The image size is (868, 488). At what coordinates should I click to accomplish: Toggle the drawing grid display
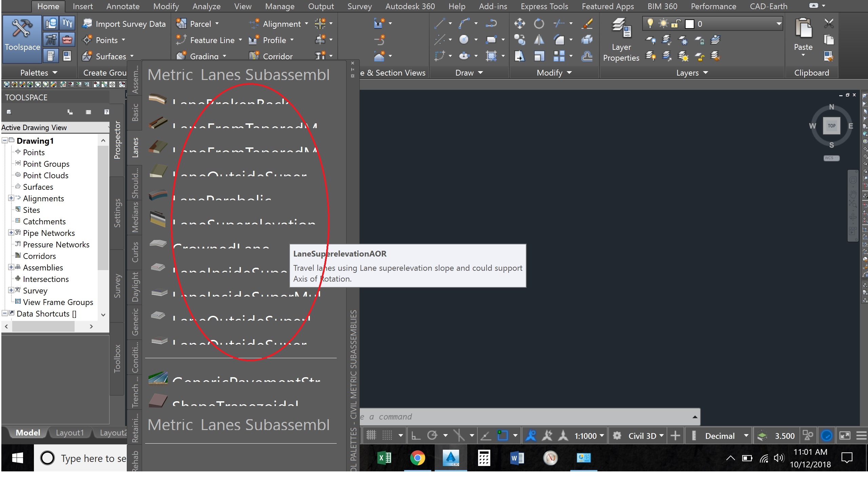point(371,435)
